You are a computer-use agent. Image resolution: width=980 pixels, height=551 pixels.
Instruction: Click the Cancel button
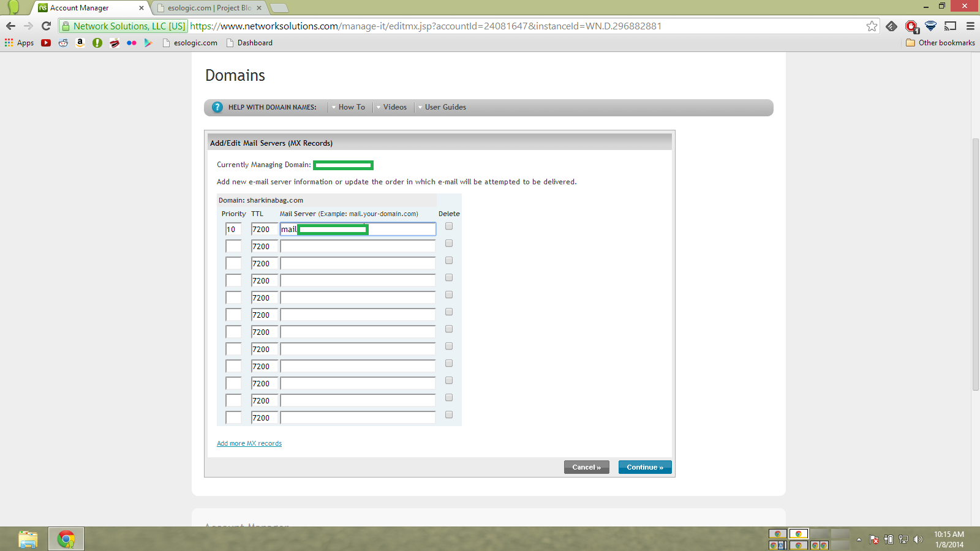tap(587, 467)
